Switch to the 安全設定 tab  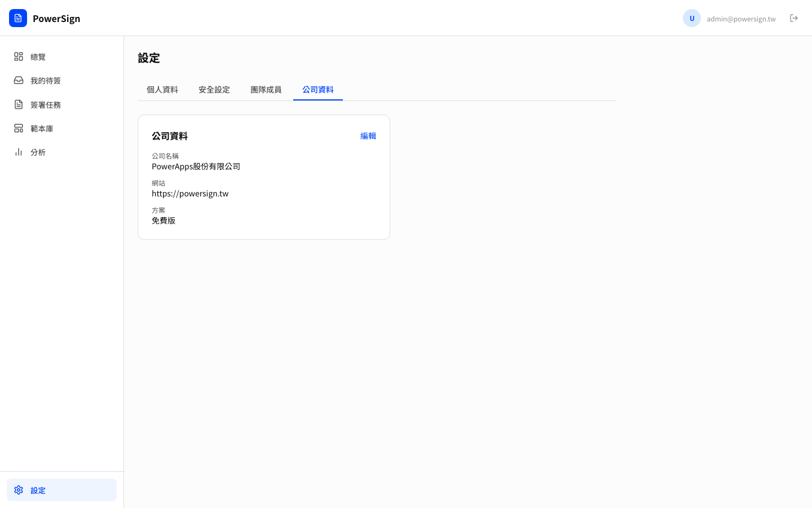click(x=214, y=89)
